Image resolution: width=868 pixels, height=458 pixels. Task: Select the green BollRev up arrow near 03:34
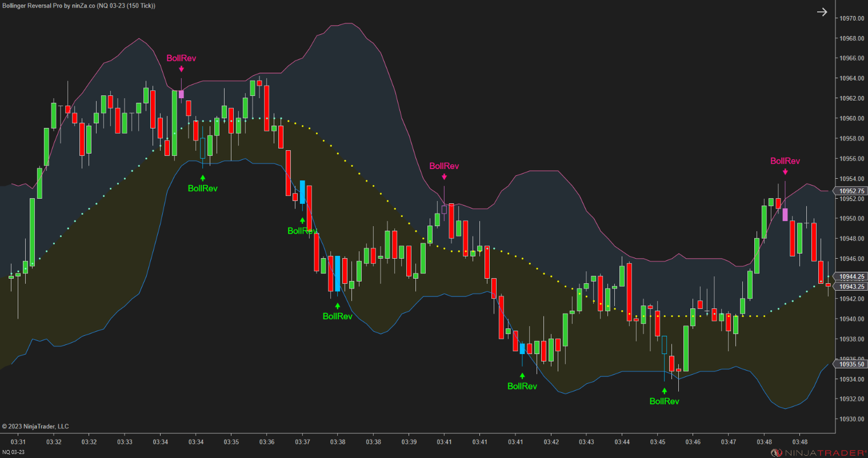(x=202, y=178)
